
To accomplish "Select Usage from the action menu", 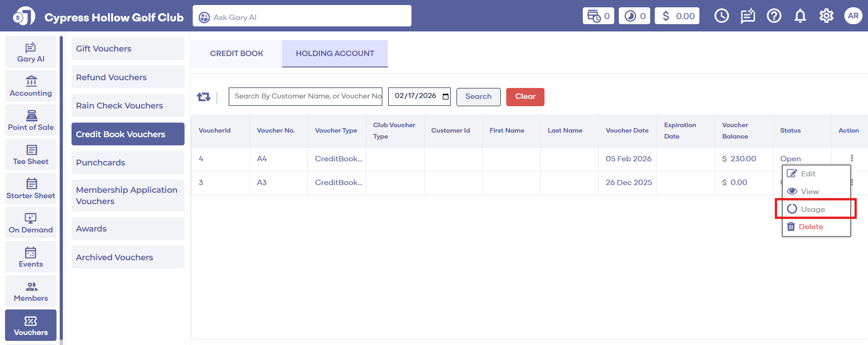I will (x=813, y=209).
